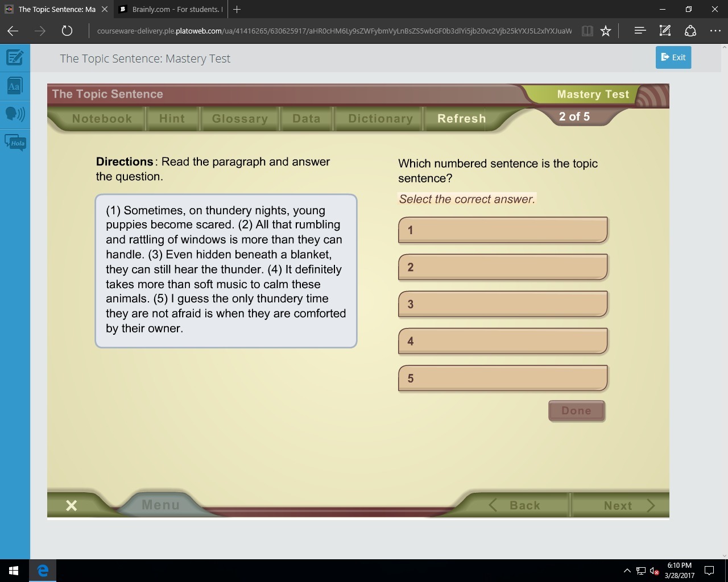Click the X close icon beside Menu
The image size is (728, 582).
[x=71, y=505]
